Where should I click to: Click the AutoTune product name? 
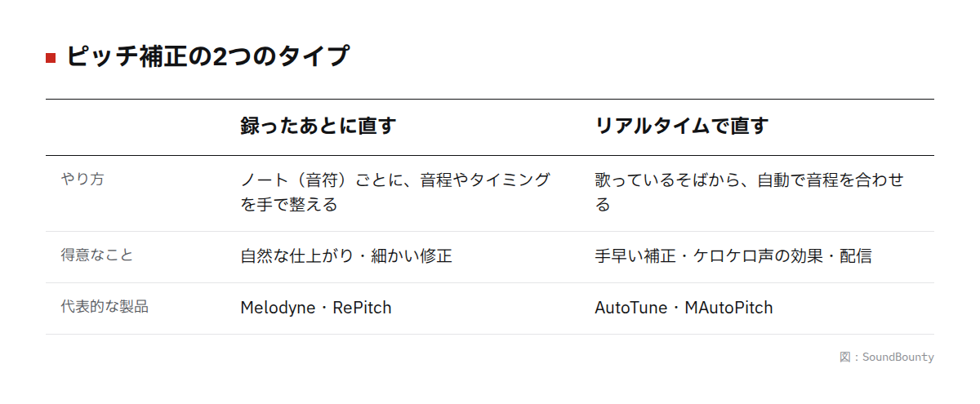[631, 308]
